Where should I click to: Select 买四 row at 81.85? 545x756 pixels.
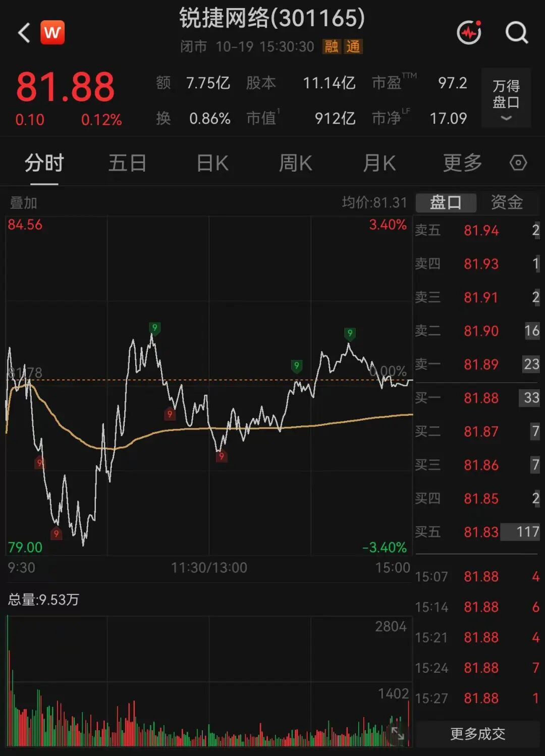coord(477,498)
